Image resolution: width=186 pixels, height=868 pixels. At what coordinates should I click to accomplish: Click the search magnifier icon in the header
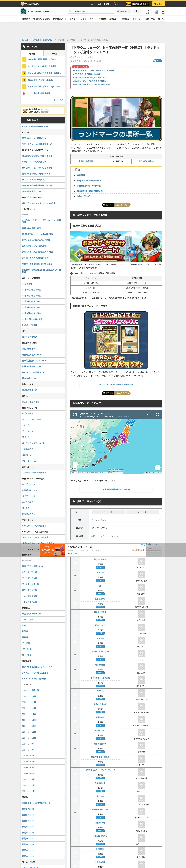70,11
